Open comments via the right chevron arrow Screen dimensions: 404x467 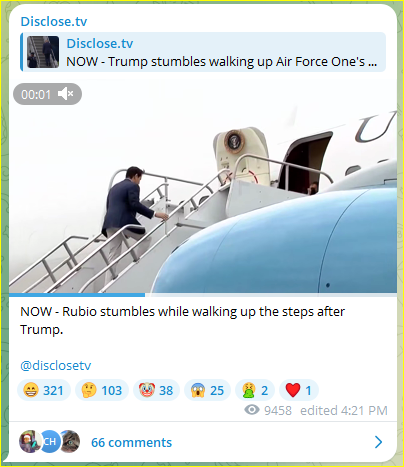(x=378, y=442)
